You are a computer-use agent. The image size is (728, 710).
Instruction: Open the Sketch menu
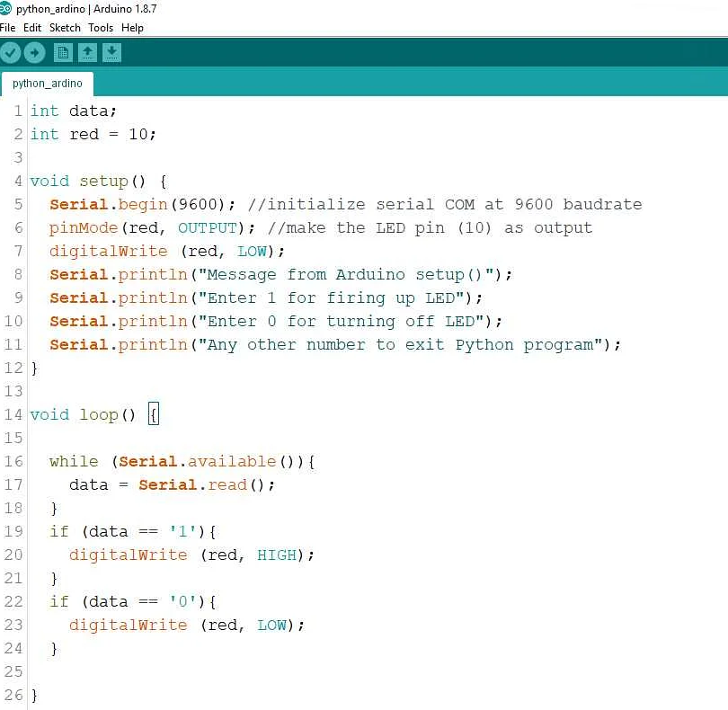coord(65,28)
